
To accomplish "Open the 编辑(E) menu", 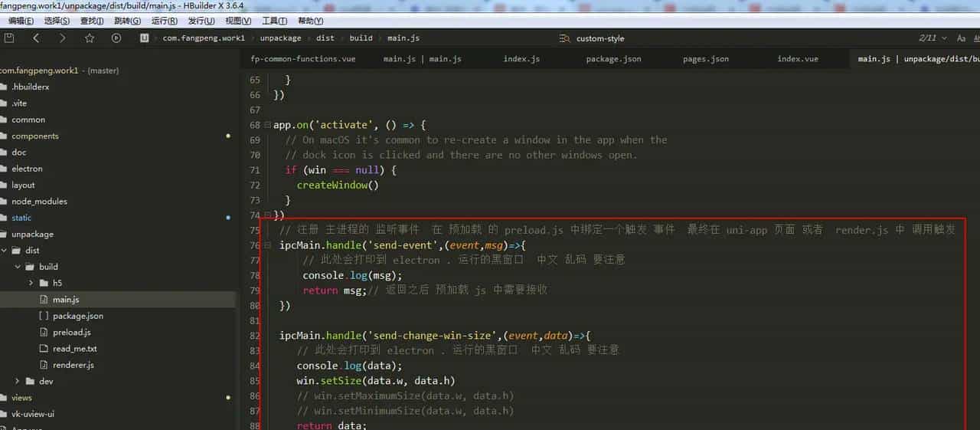I will (21, 21).
